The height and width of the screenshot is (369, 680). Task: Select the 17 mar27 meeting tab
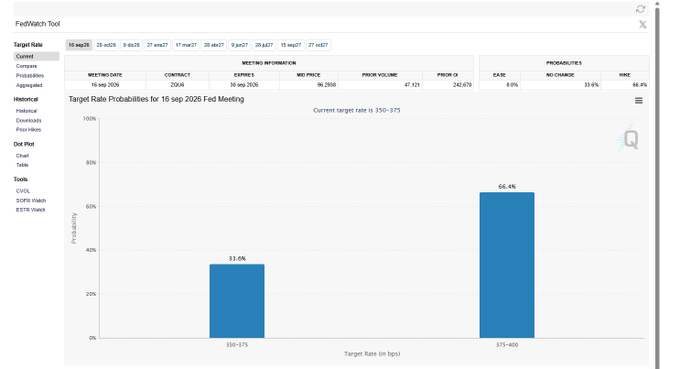point(186,45)
